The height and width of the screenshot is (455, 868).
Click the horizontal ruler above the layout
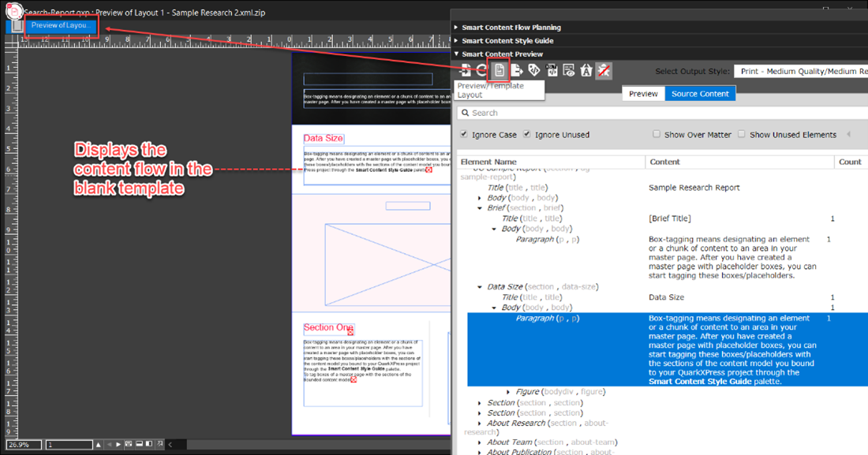[x=234, y=40]
